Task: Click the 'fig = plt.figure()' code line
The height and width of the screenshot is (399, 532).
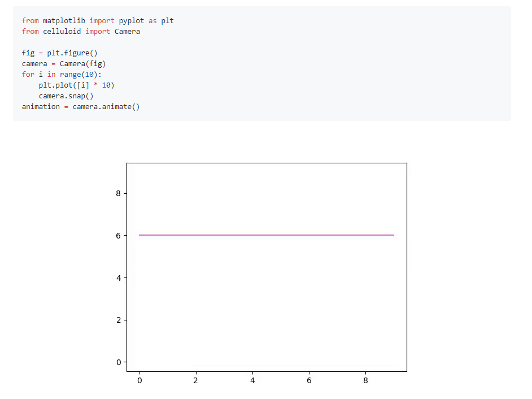Action: click(x=60, y=53)
